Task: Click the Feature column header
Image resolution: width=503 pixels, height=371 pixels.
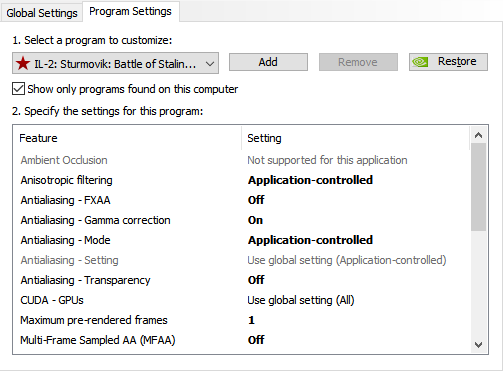Action: pos(127,138)
